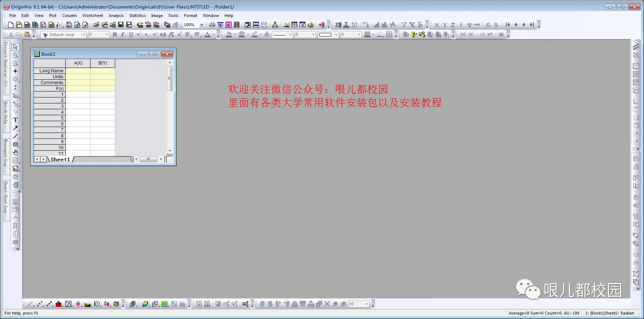Select the Arrow drawing tool
Image resolution: width=644 pixels, height=319 pixels.
pos(16,128)
